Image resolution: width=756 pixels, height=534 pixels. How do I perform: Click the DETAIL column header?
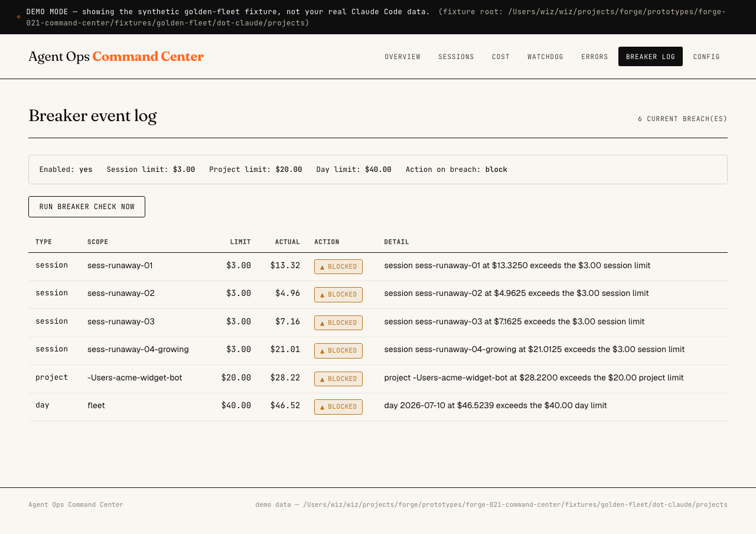tap(396, 242)
